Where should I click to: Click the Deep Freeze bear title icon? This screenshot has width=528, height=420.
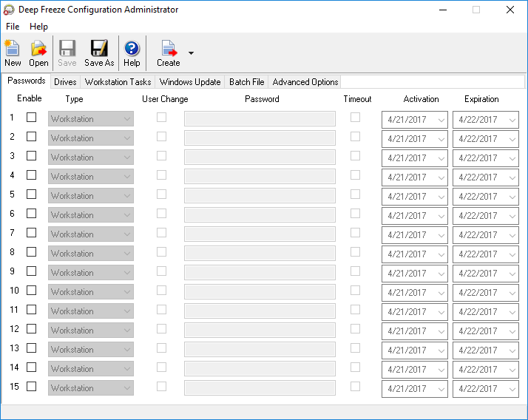(9, 10)
